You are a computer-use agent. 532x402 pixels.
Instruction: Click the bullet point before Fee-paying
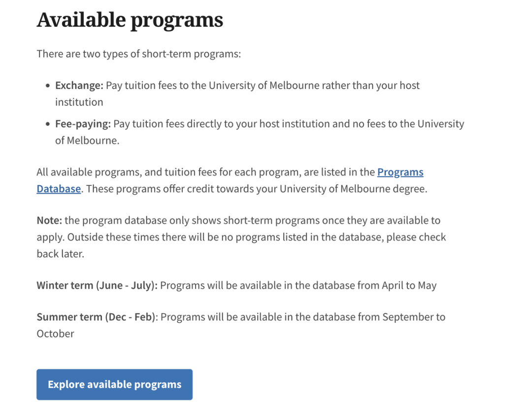click(x=47, y=124)
